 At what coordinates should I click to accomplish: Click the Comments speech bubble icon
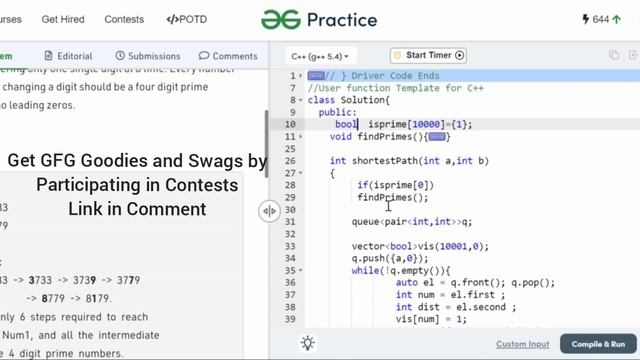click(x=204, y=56)
